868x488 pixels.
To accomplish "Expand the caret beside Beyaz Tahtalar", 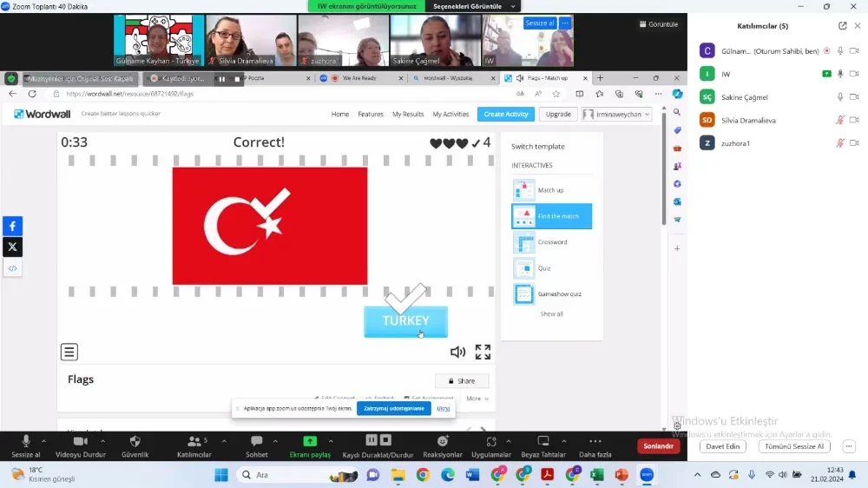I will point(564,441).
